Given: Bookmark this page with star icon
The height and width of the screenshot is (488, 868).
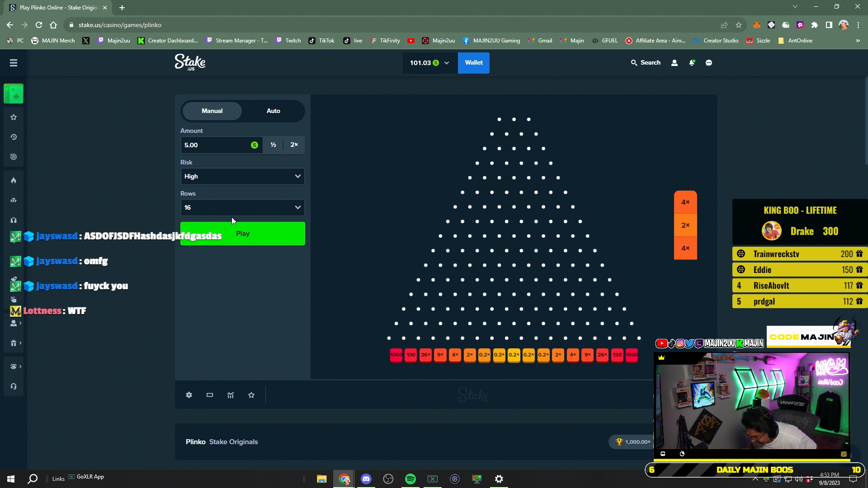Looking at the screenshot, I should [739, 25].
